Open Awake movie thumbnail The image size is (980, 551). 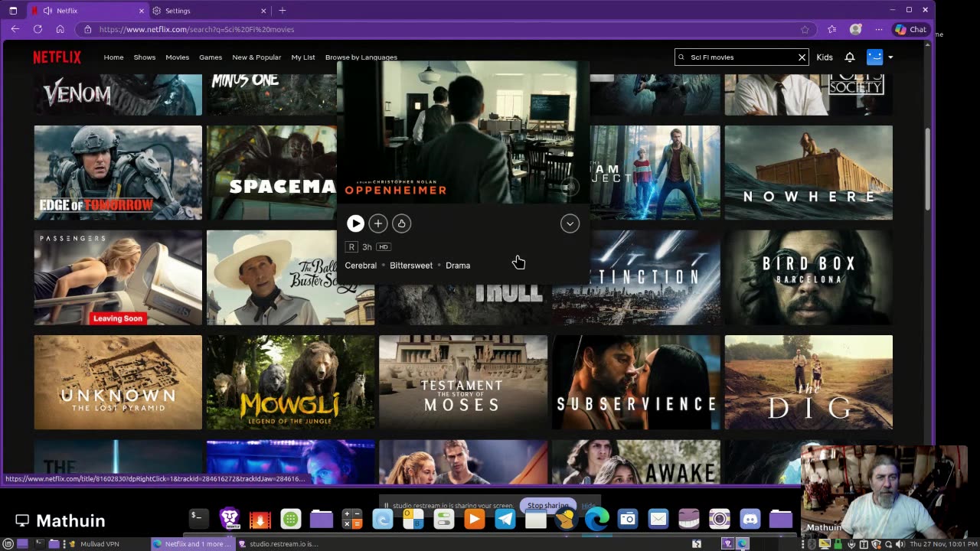tap(636, 461)
